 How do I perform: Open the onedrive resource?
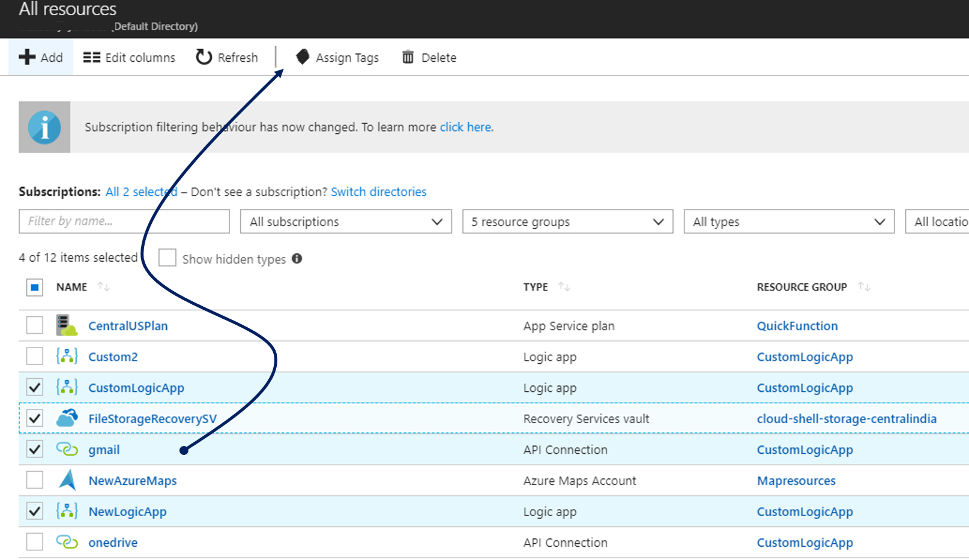[x=113, y=543]
